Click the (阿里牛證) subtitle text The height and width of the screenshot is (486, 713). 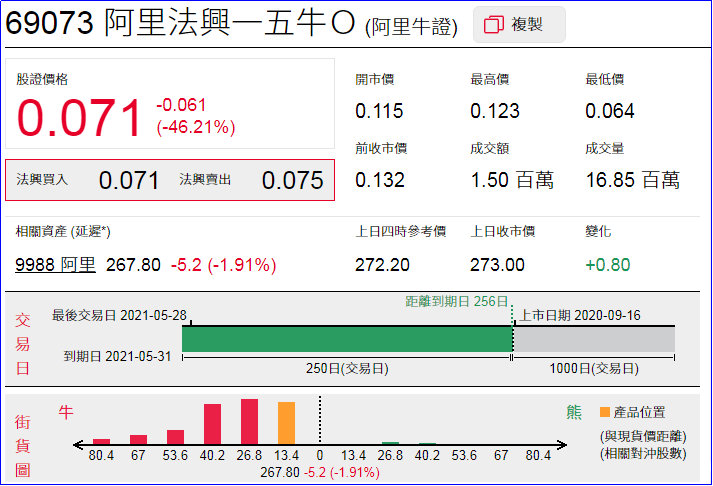click(x=412, y=27)
